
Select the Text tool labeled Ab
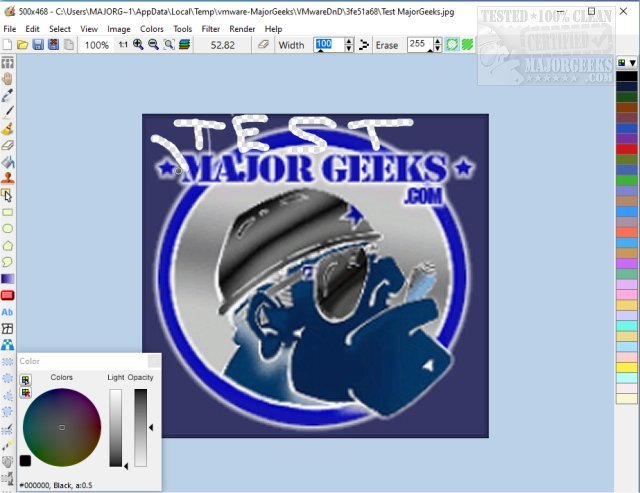7,312
